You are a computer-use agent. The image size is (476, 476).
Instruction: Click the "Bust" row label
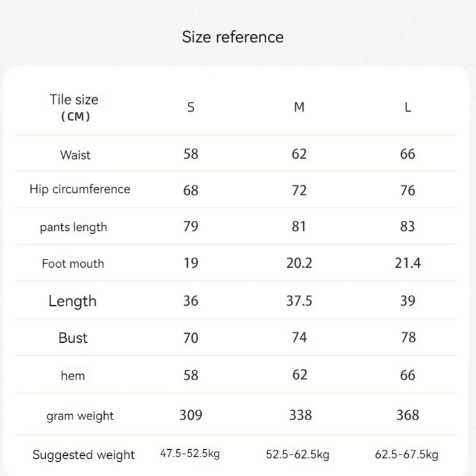[x=73, y=338]
